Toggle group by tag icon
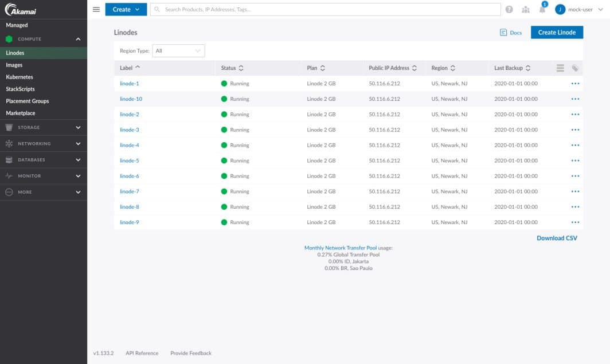 (x=575, y=68)
